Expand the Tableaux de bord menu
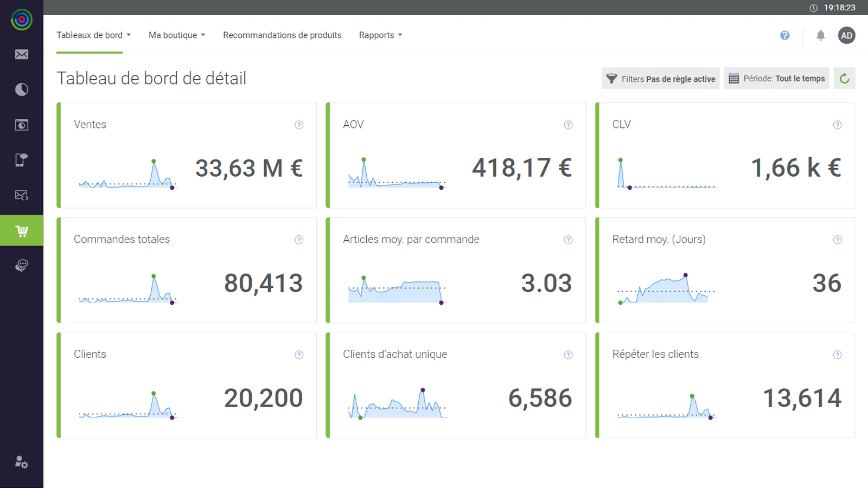Image resolution: width=868 pixels, height=488 pixels. coord(93,35)
